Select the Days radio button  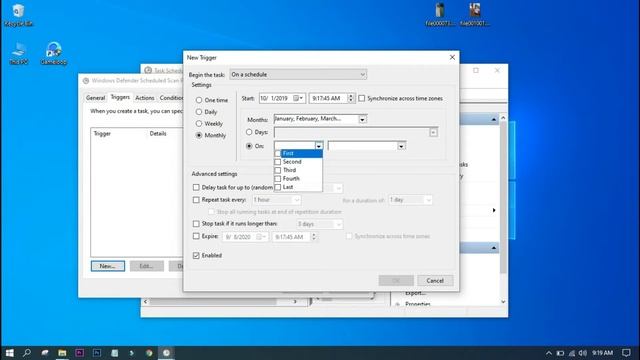pyautogui.click(x=249, y=132)
